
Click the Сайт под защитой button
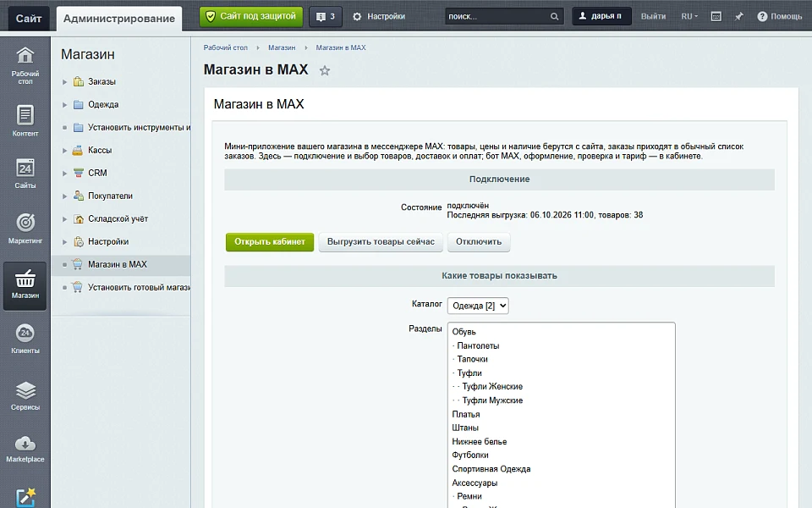(251, 17)
